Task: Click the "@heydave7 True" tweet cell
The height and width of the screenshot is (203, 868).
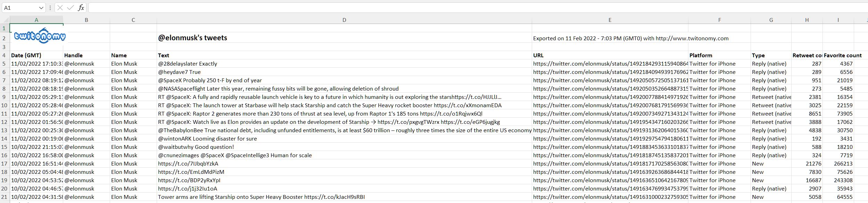Action: point(344,72)
